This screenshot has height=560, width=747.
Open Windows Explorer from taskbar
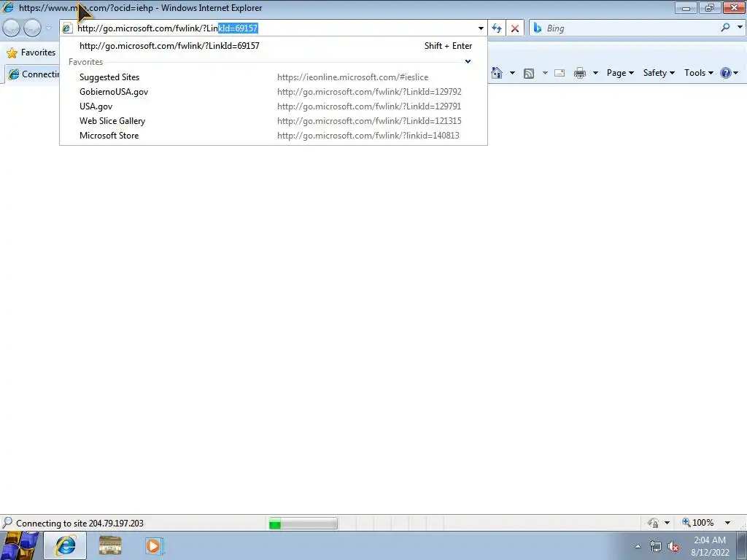pos(110,545)
